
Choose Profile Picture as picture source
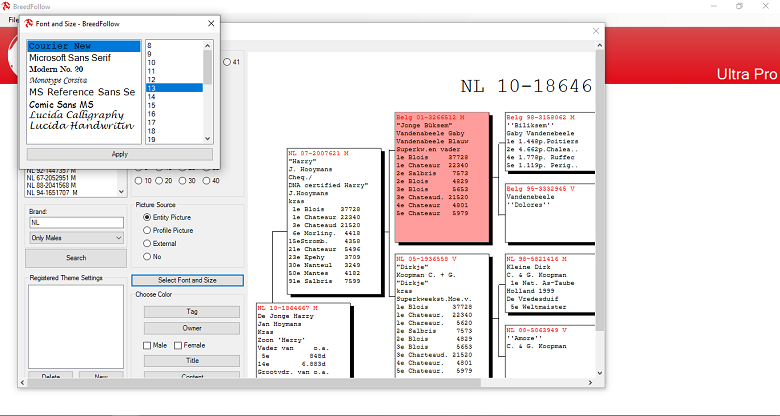[x=148, y=230]
